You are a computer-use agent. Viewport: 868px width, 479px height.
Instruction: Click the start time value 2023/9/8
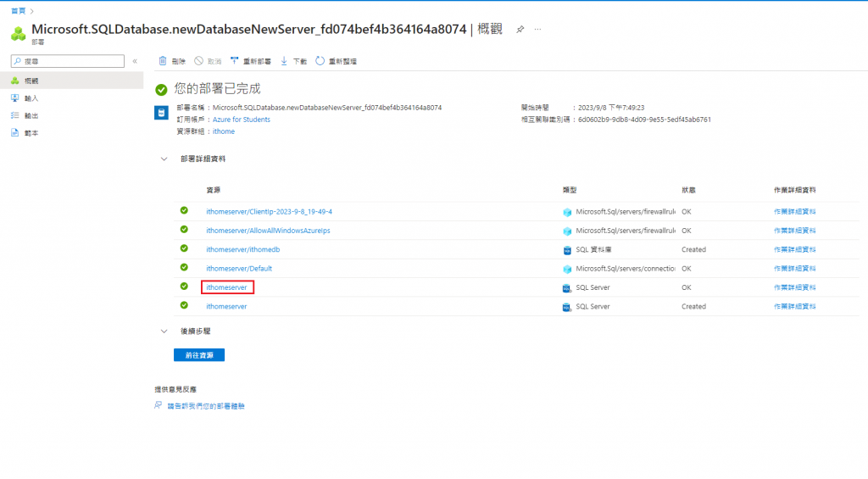pos(611,108)
